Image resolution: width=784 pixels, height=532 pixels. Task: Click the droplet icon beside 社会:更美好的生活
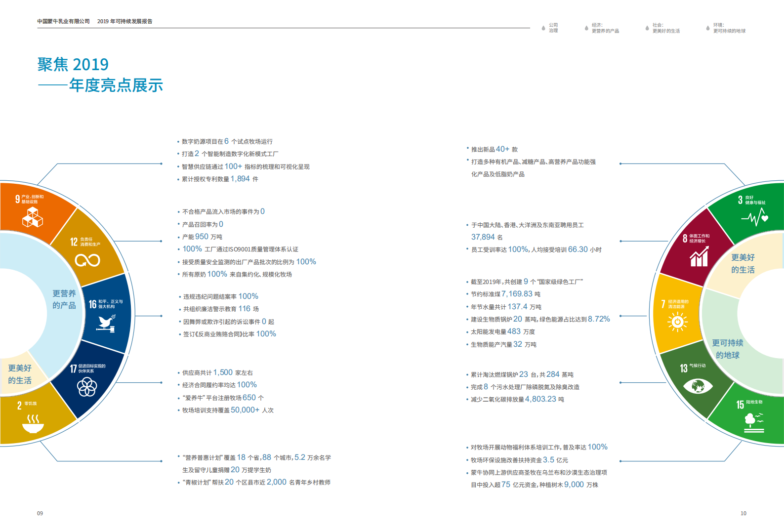[x=647, y=28]
